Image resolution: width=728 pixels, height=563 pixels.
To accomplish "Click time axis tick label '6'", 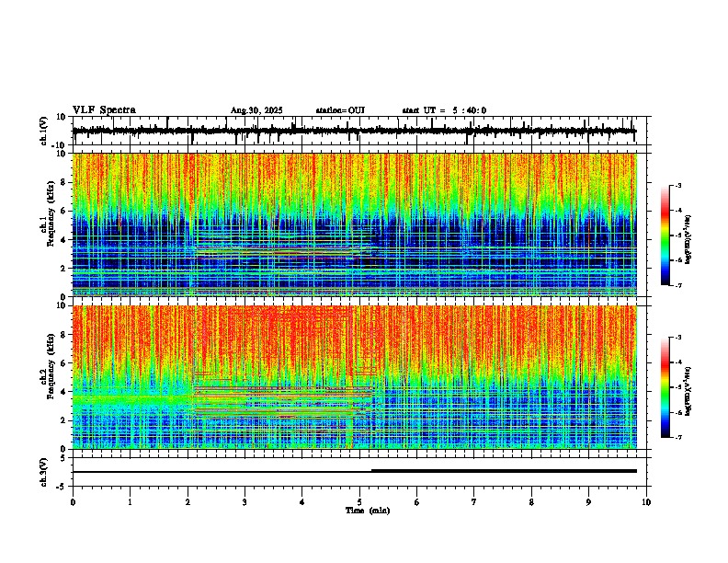I will pos(417,502).
